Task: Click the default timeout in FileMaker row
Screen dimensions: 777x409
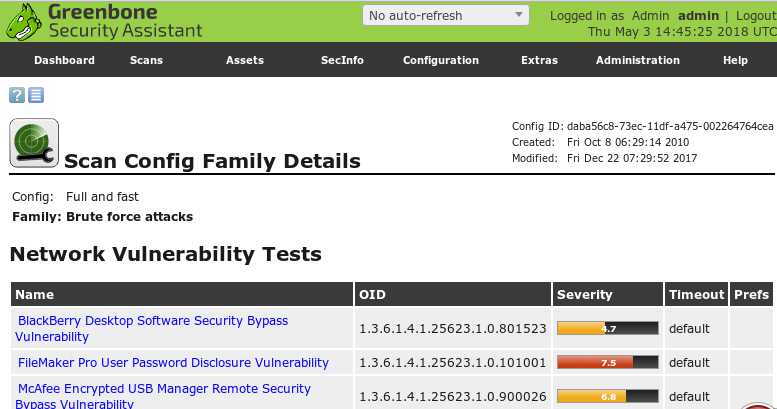Action: [x=689, y=363]
